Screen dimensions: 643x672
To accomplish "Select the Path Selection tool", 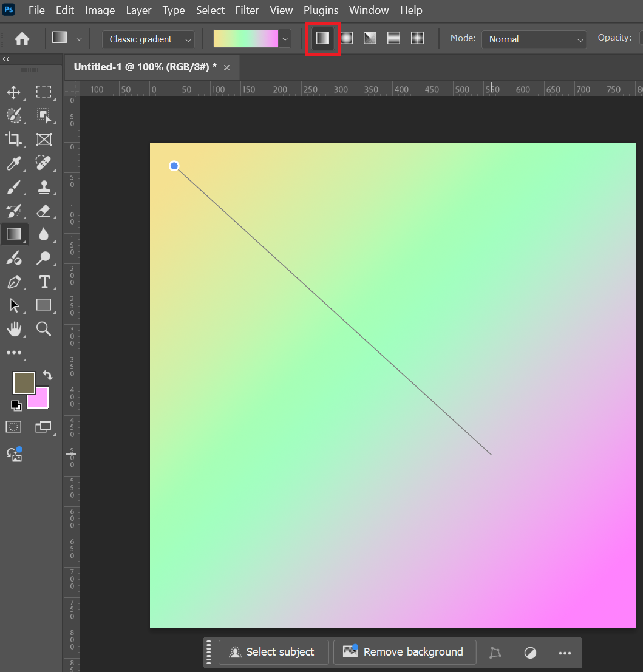I will click(x=14, y=305).
